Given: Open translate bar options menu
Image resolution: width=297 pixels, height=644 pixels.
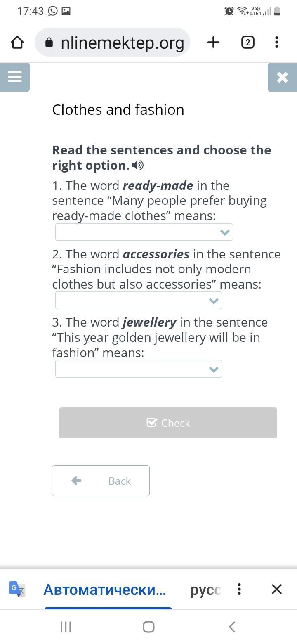Looking at the screenshot, I should (239, 589).
